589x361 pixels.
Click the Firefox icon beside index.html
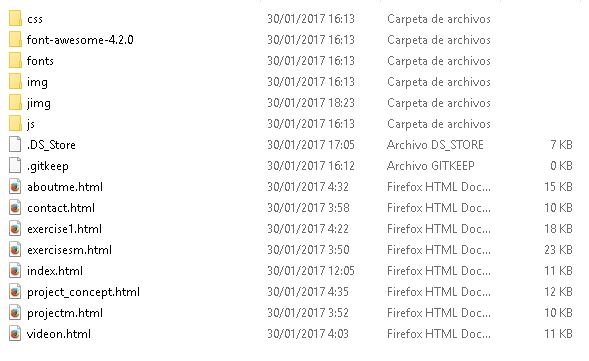pyautogui.click(x=15, y=271)
